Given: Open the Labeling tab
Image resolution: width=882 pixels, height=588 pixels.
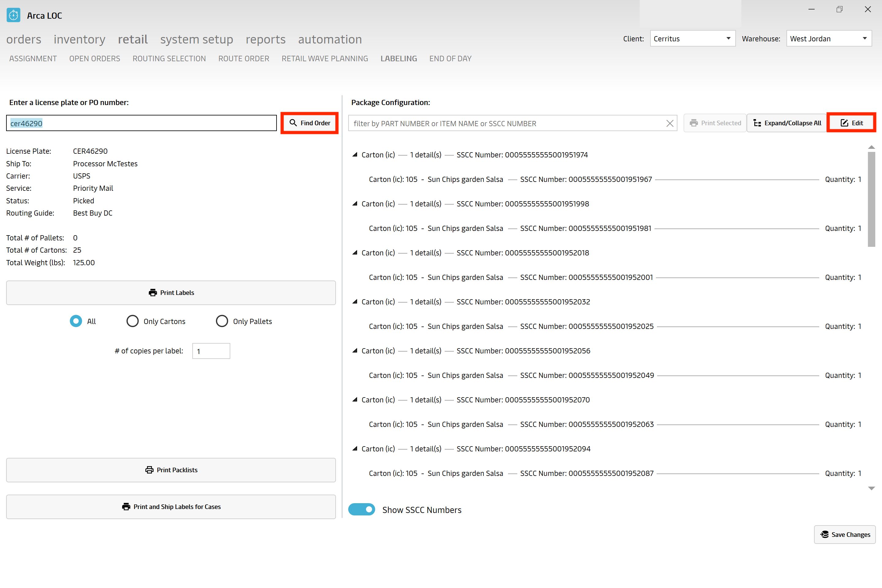Looking at the screenshot, I should pos(399,58).
